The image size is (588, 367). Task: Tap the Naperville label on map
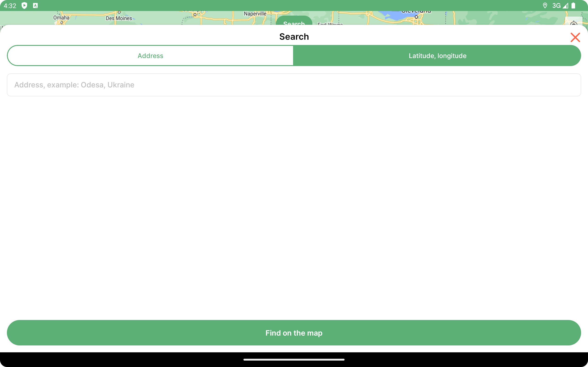coord(255,14)
